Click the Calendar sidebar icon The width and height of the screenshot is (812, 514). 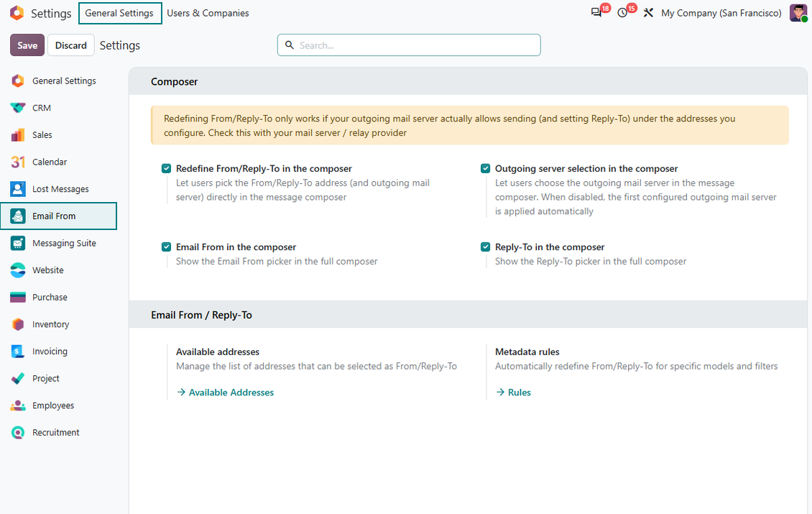pyautogui.click(x=18, y=162)
